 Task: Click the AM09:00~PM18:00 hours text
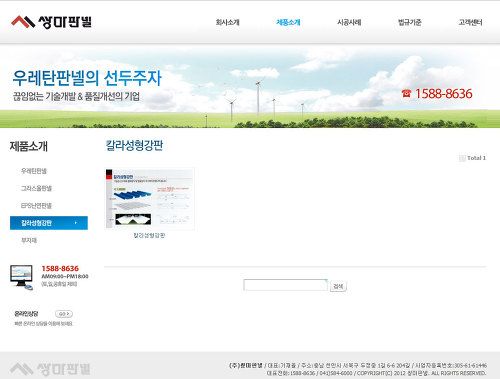pos(65,276)
